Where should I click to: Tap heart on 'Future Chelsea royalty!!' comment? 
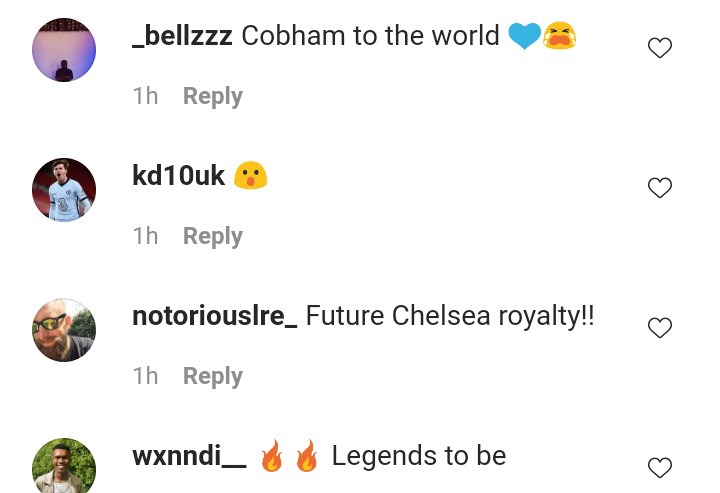click(660, 328)
